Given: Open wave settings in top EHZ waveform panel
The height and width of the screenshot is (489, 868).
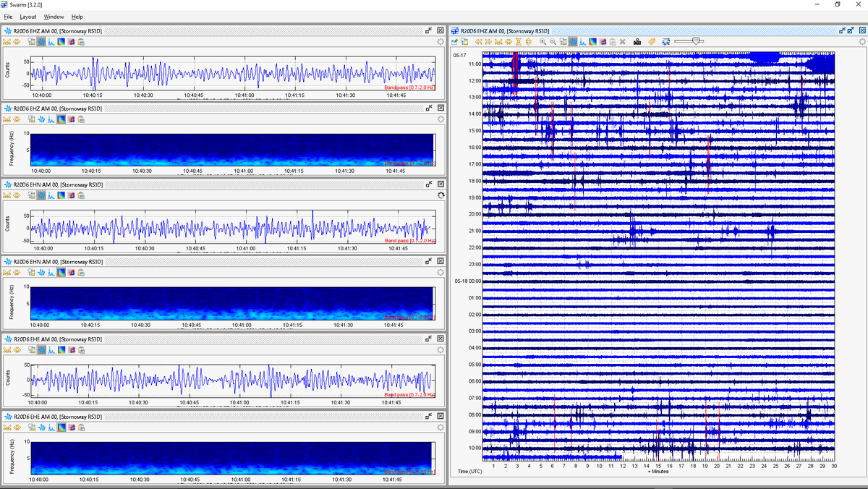Looking at the screenshot, I should point(31,41).
